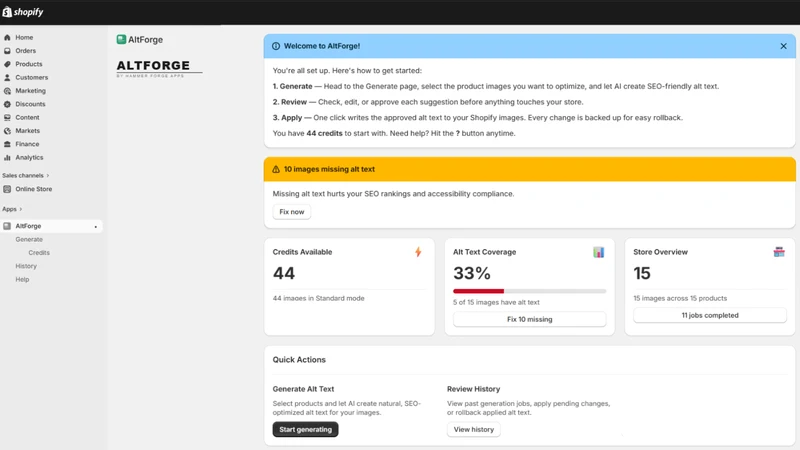Click the Customers person icon

click(x=7, y=78)
